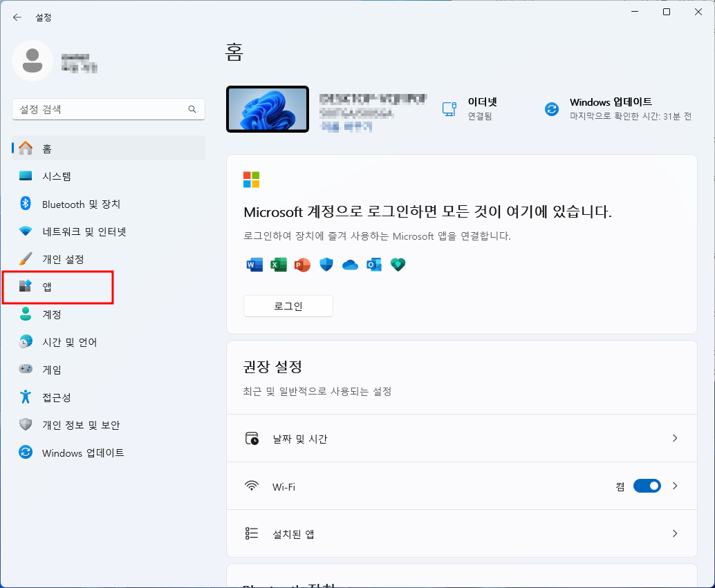Open Windows 업데이트 status at top

click(618, 109)
